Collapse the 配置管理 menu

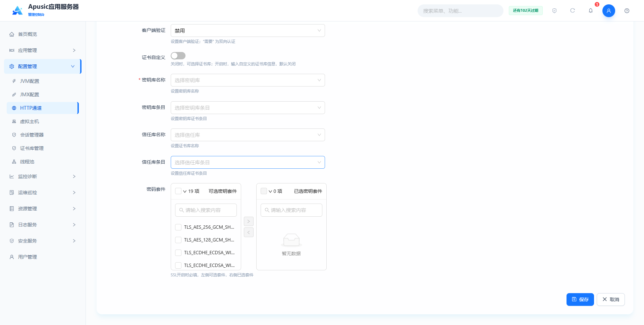43,66
